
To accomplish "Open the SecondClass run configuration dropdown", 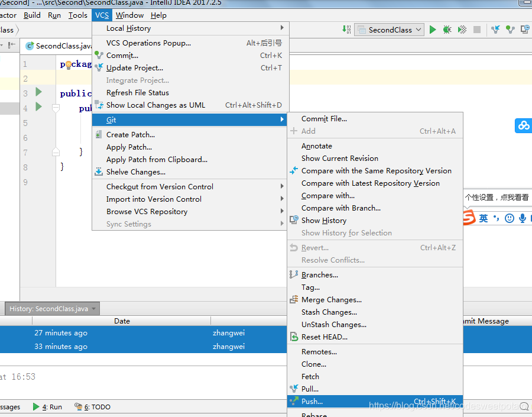I will [x=390, y=30].
